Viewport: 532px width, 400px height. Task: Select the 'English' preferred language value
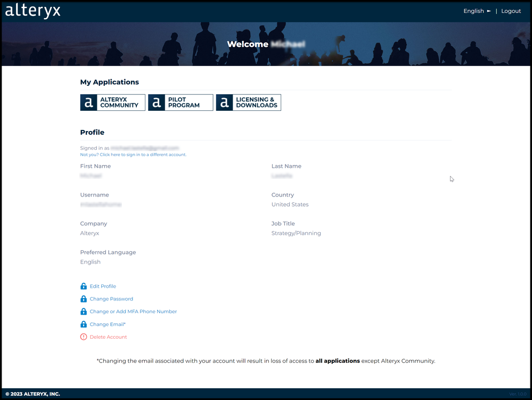click(x=90, y=262)
